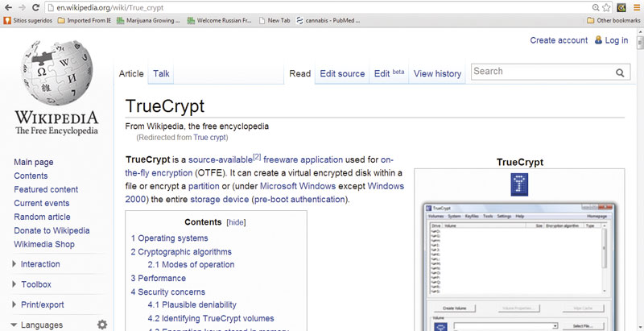The height and width of the screenshot is (331, 644).
Task: Open the footnote [2] reference
Action: [x=257, y=156]
